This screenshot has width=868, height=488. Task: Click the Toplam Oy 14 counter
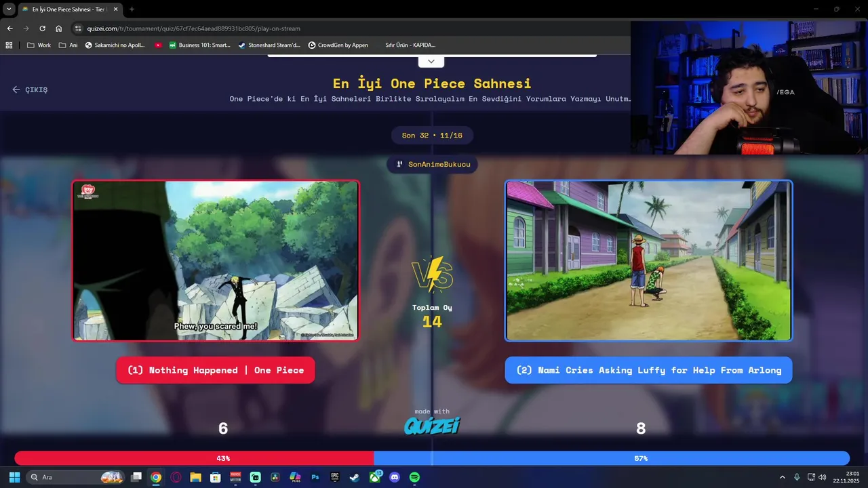tap(432, 316)
